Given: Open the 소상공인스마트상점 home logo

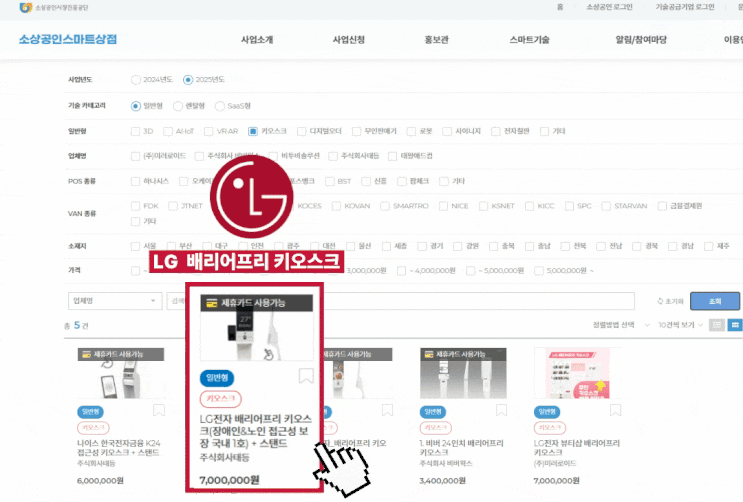Looking at the screenshot, I should pos(68,39).
